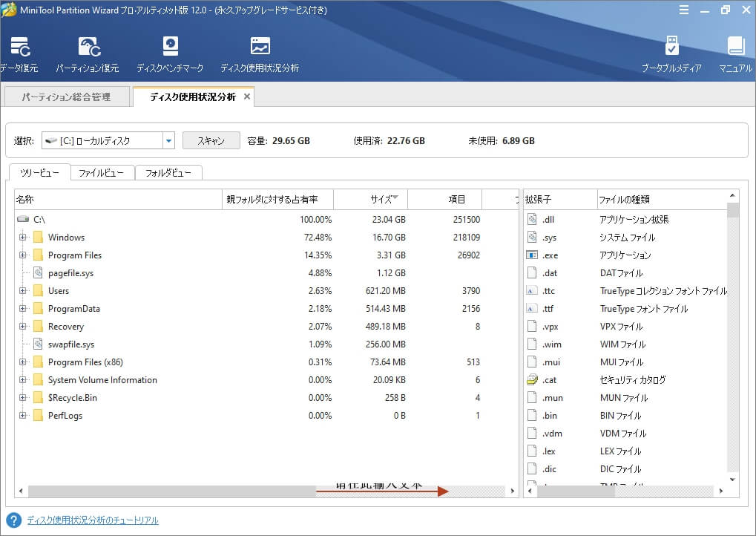Switch to ファイルビュー tab
756x536 pixels.
(101, 173)
